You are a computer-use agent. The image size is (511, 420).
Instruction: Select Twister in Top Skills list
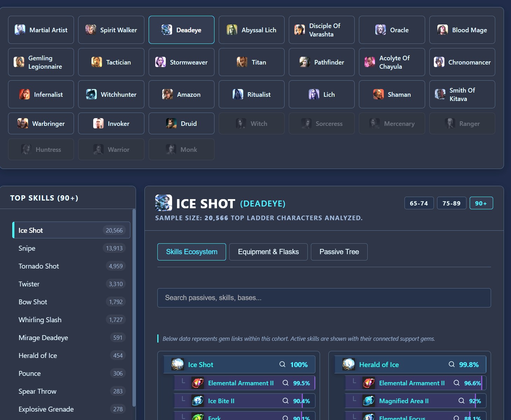(x=71, y=284)
